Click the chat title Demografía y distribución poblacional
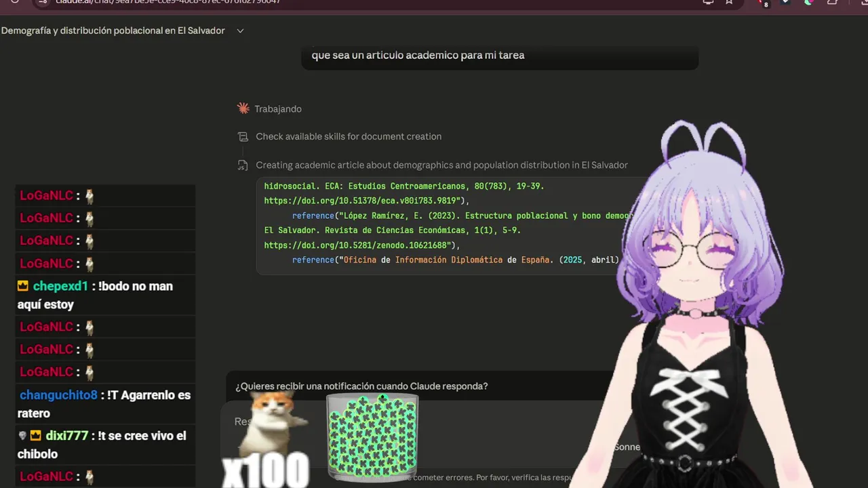The width and height of the screenshot is (868, 488). click(113, 30)
